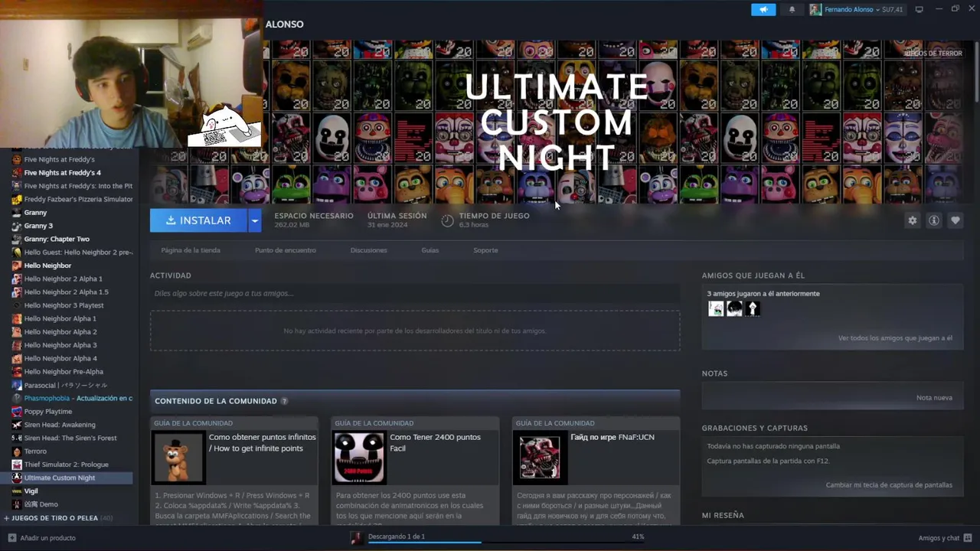
Task: Click the help icon beside Contenido de la comunidad
Action: click(x=284, y=401)
